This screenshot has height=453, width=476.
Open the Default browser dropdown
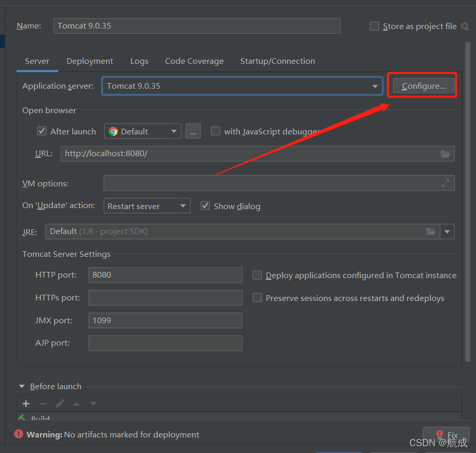(143, 131)
